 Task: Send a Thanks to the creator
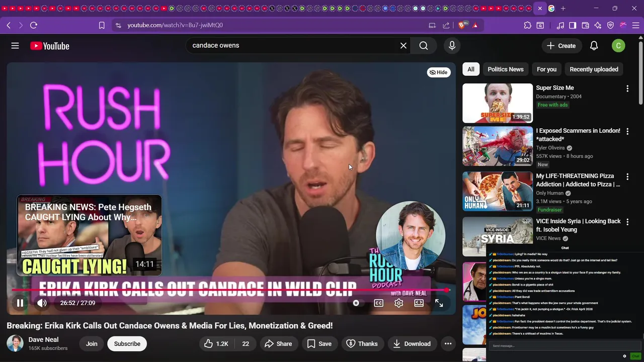coord(362,344)
